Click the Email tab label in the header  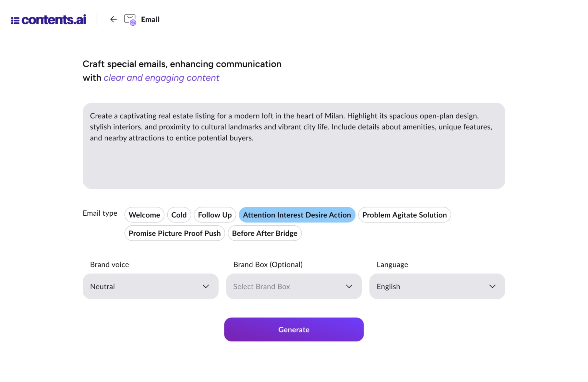[150, 19]
